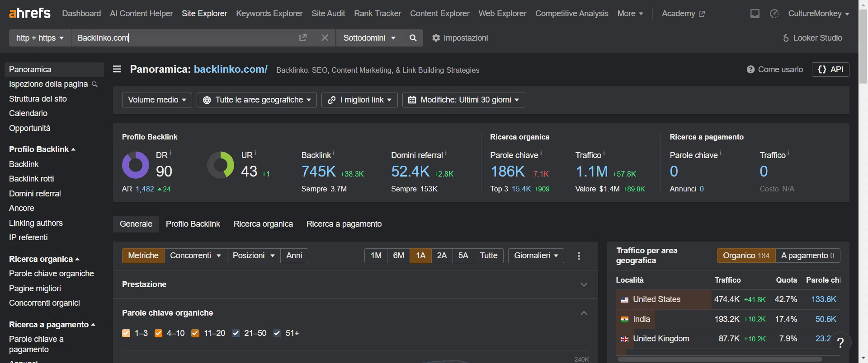Open Modifiche: Ultimi 30 giorni dropdown
The image size is (868, 363).
point(463,100)
